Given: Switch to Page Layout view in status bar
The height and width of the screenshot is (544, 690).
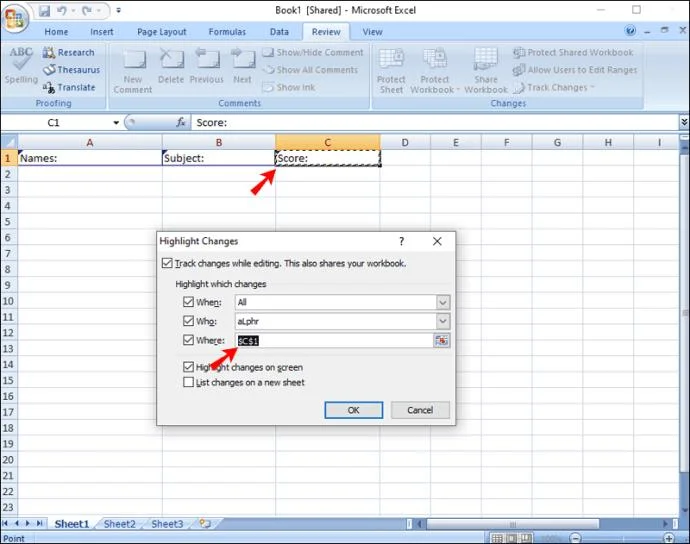Looking at the screenshot, I should pyautogui.click(x=511, y=538).
